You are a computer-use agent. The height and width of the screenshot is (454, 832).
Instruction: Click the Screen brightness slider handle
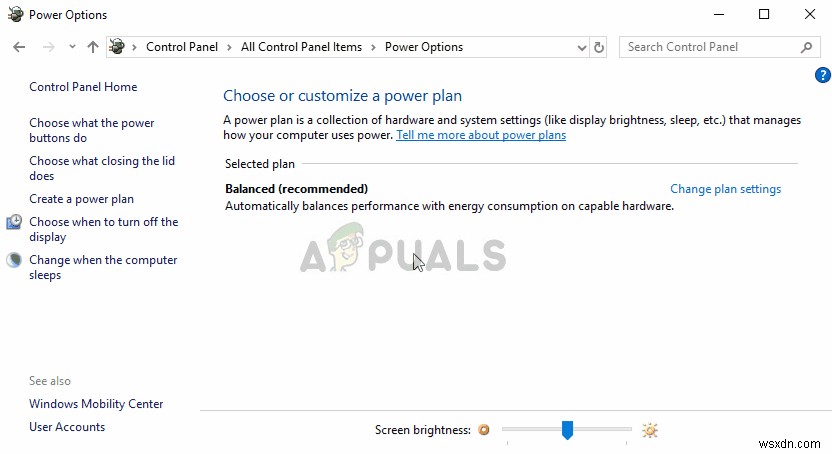pos(567,430)
